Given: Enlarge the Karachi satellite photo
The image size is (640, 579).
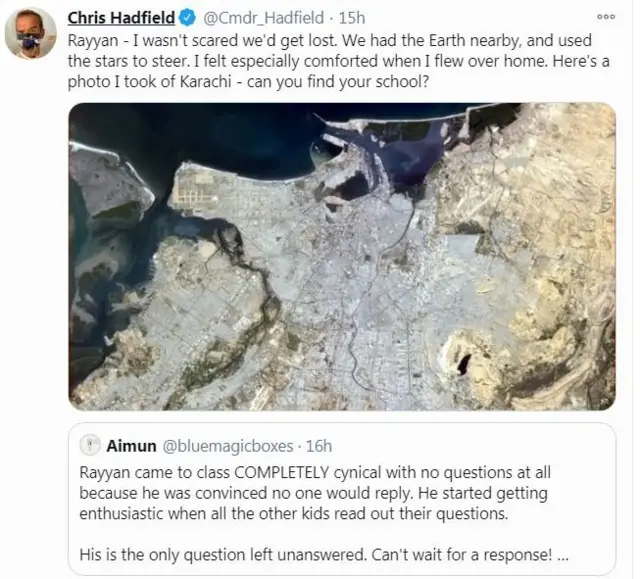Looking at the screenshot, I should (x=342, y=257).
